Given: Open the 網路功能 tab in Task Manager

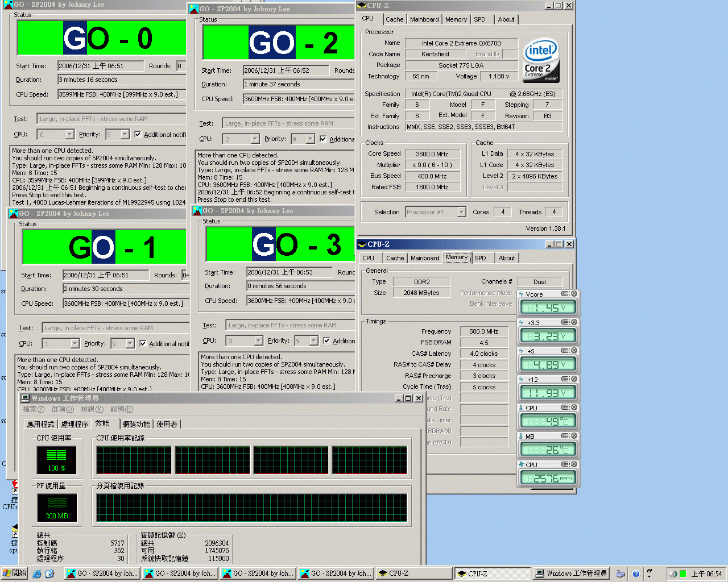Looking at the screenshot, I should point(136,424).
